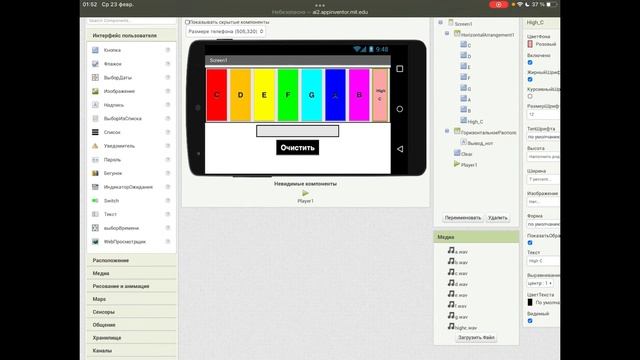Screen dimensions: 640x360
Task: Click the Search Components input field
Action: [x=131, y=20]
